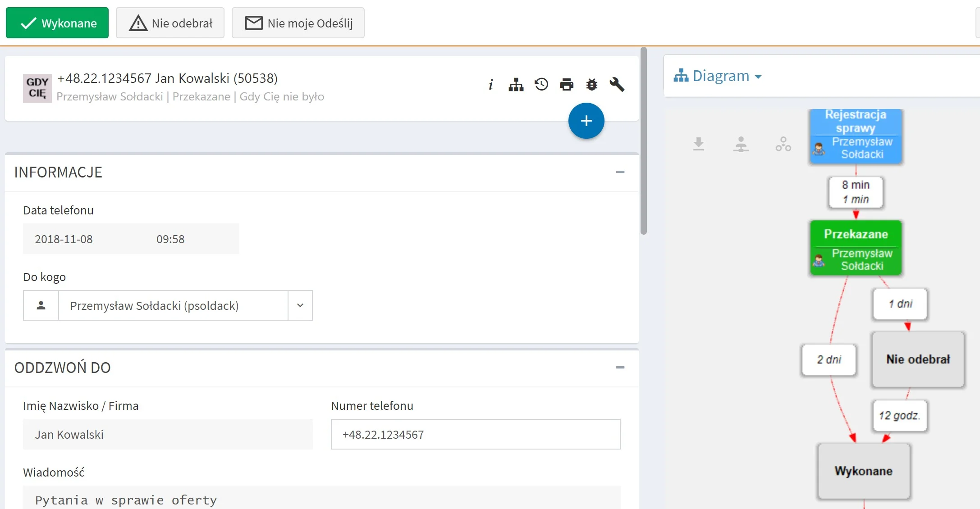Collapse the INFORMACJE section
Image resolution: width=980 pixels, height=509 pixels.
[620, 172]
